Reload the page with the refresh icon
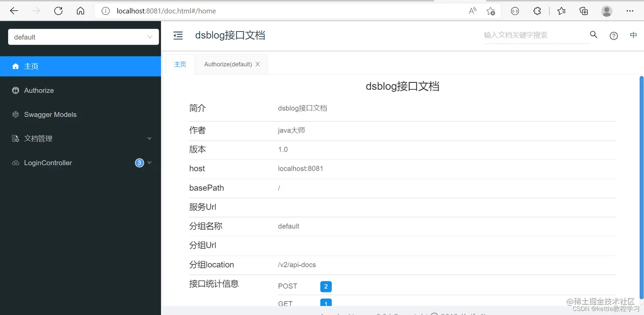This screenshot has width=644, height=315. (58, 11)
